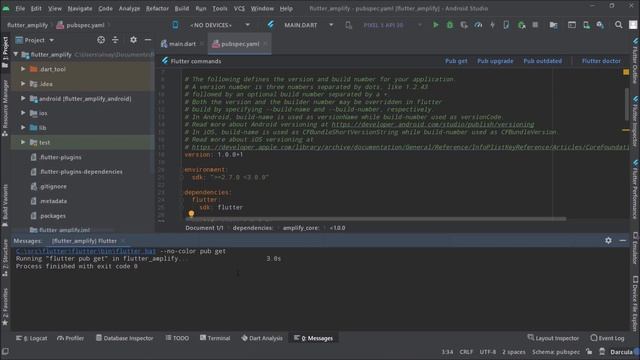The width and height of the screenshot is (640, 360).
Task: Open the Project view selector dropdown
Action: coord(35,40)
